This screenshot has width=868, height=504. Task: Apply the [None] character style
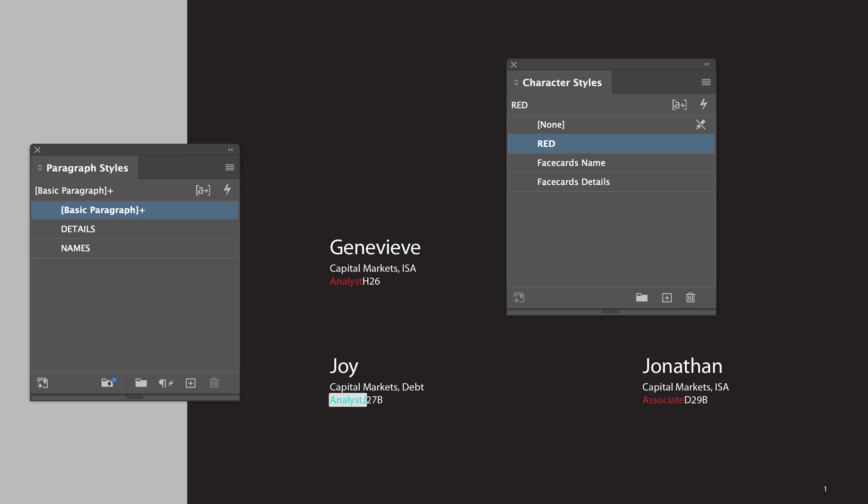click(x=551, y=125)
